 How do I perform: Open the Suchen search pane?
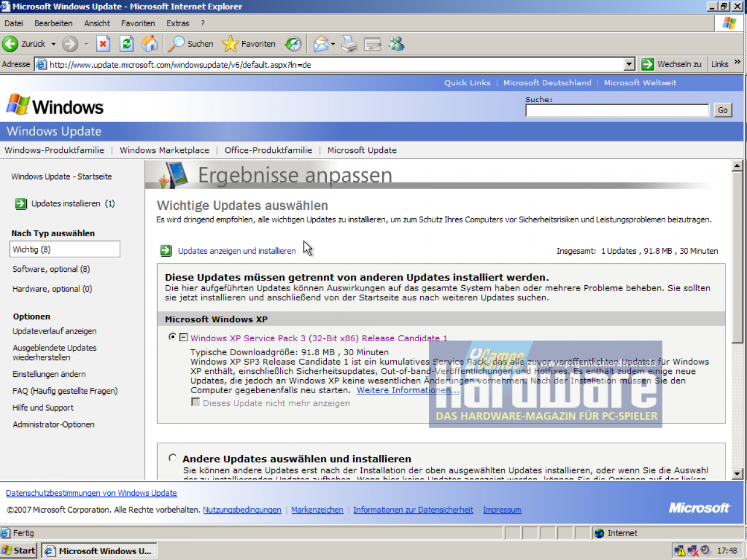191,44
